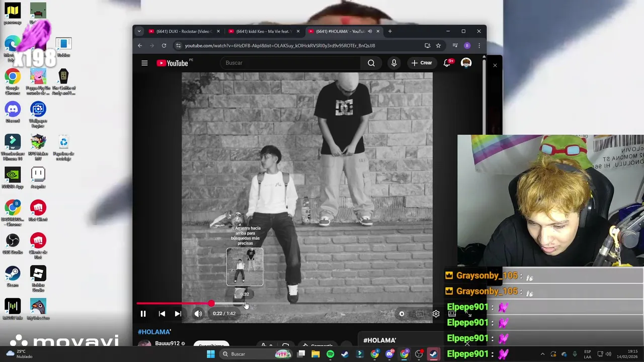
Task: Open Wondershare Filmora 14 shortcut
Action: click(13, 147)
